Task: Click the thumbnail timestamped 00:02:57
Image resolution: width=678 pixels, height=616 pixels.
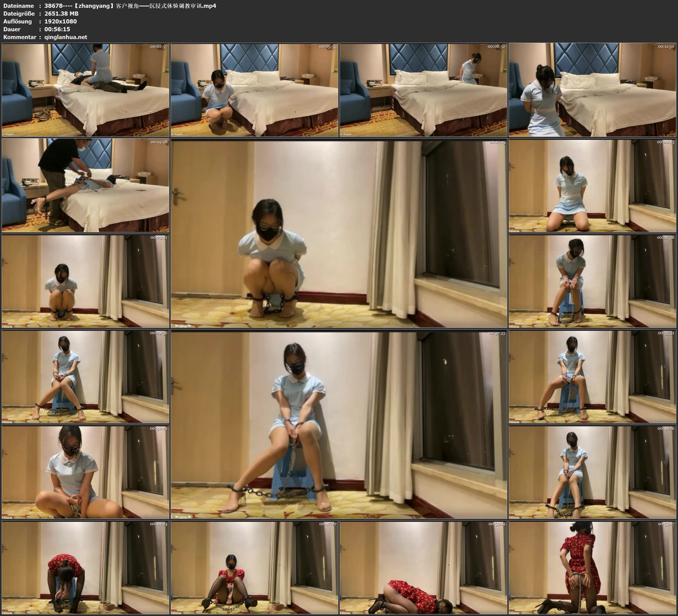Action: (85, 90)
